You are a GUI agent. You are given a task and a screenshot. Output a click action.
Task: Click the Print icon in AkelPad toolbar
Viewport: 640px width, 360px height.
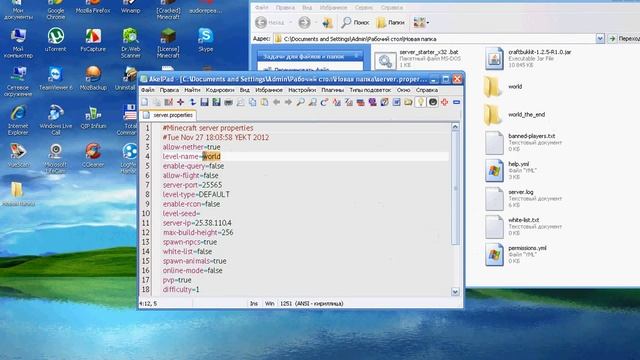tap(229, 102)
